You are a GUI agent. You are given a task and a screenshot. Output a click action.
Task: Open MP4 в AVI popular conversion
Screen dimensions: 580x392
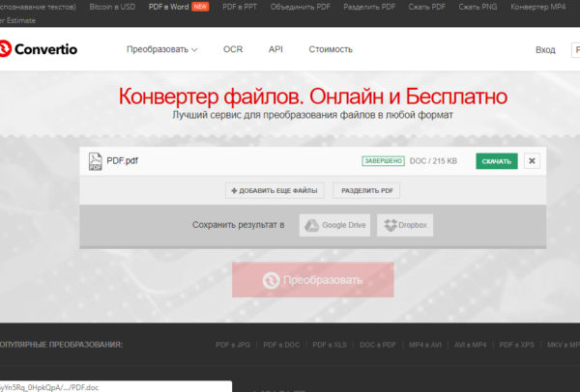[x=425, y=345]
